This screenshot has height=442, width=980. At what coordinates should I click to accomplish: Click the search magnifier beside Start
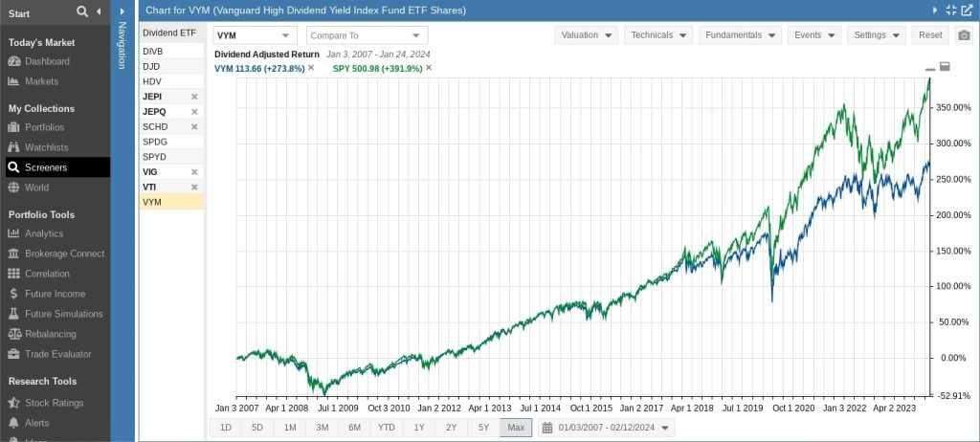click(x=82, y=12)
